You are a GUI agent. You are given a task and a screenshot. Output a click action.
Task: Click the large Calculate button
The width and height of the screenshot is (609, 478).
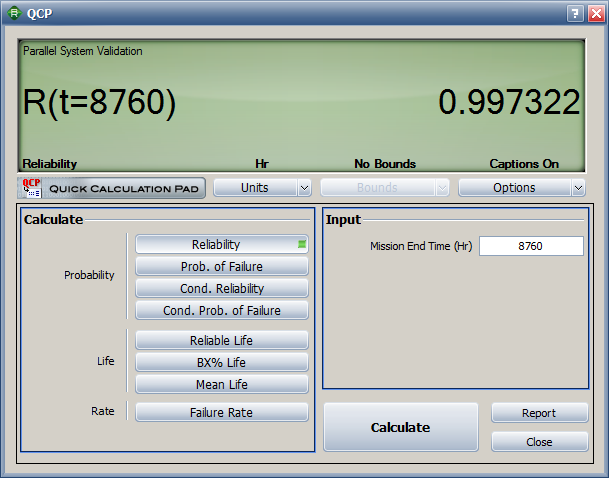(x=401, y=427)
